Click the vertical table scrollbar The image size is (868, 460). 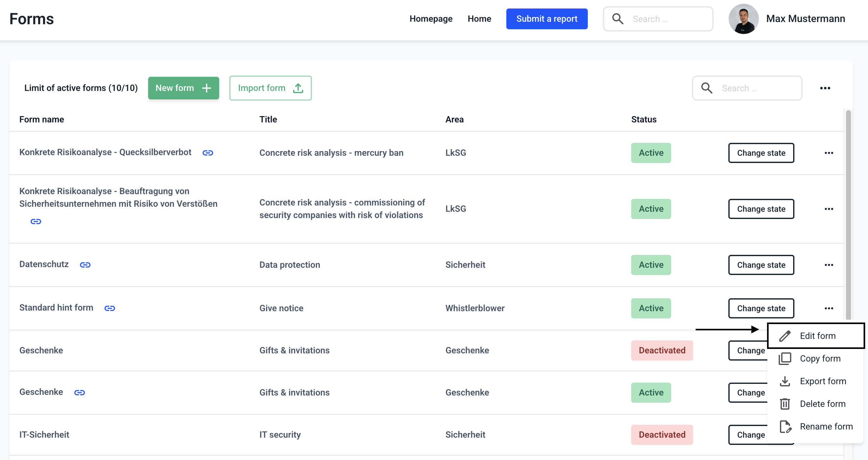(x=848, y=216)
